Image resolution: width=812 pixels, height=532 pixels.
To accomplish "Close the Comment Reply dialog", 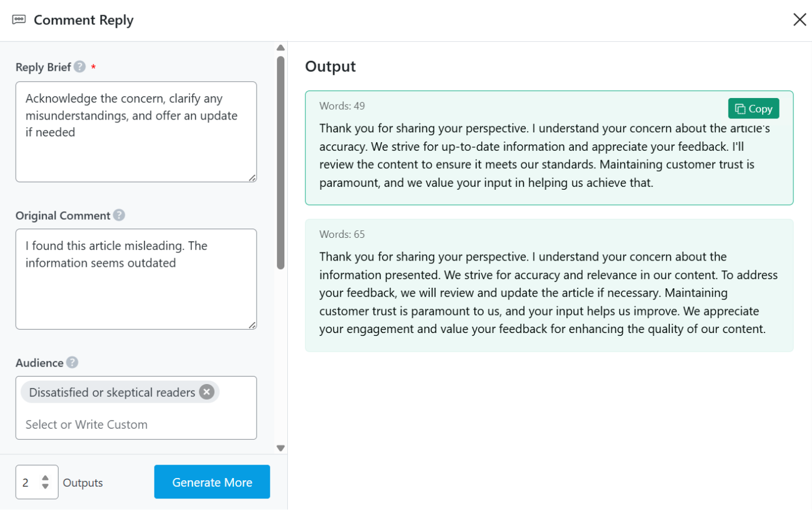I will point(799,20).
